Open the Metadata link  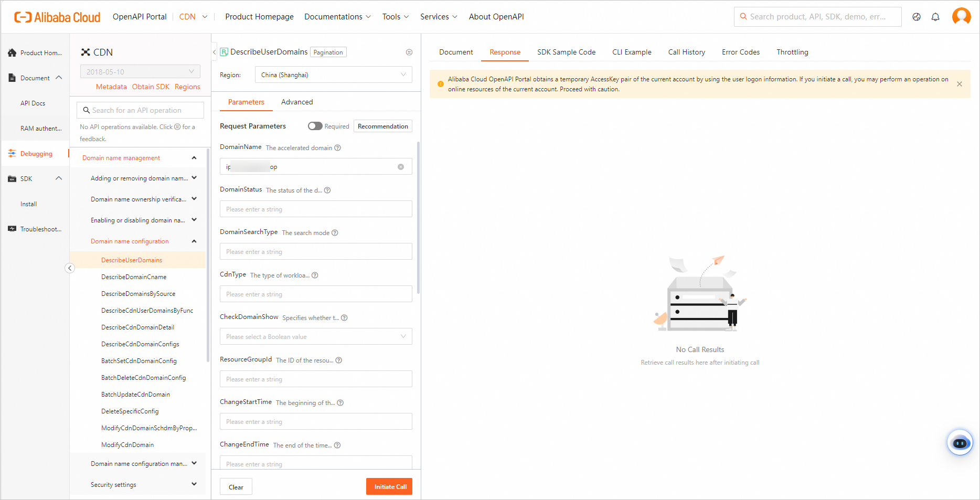click(x=111, y=87)
